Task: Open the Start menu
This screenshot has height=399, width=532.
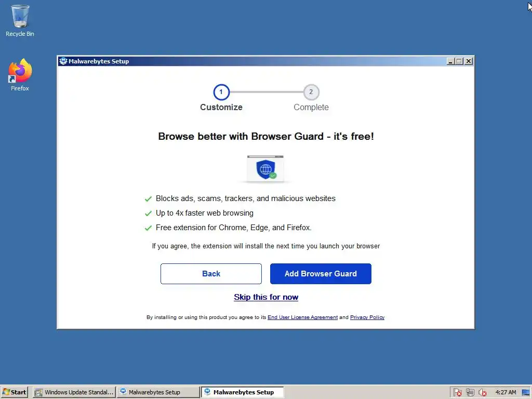Action: [x=14, y=392]
